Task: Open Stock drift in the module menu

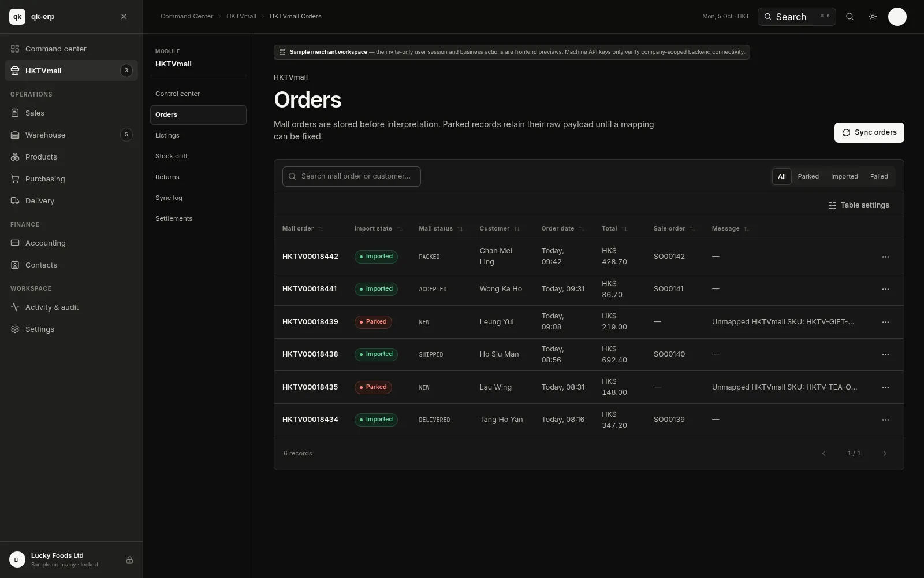Action: coord(198,156)
